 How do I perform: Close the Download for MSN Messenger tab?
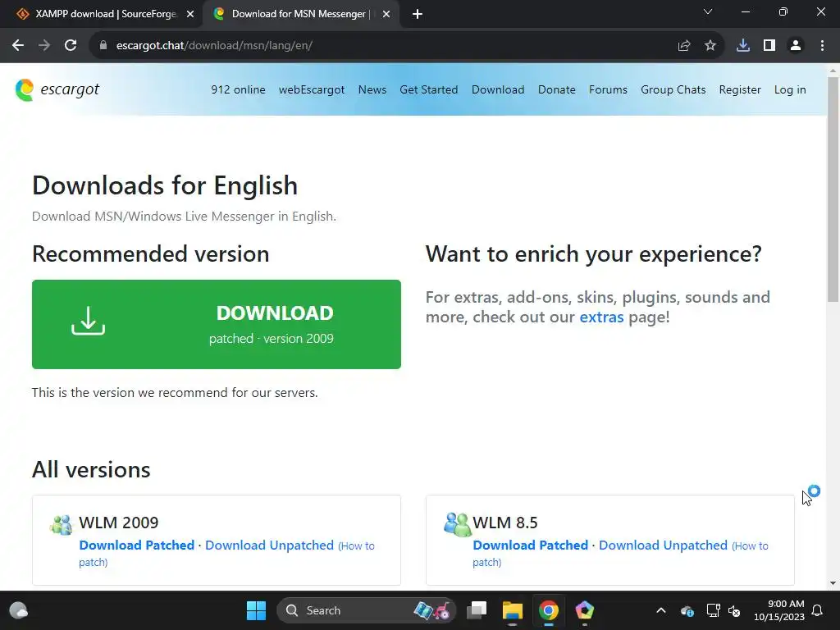tap(386, 14)
